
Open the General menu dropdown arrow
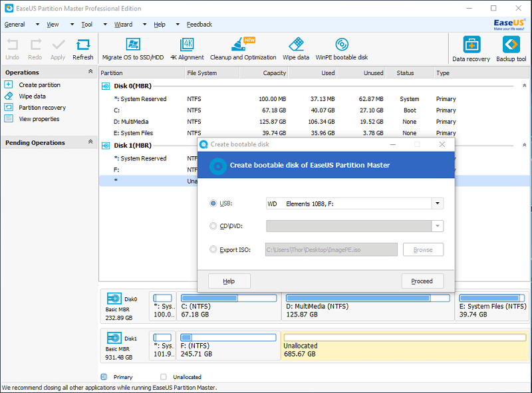tap(37, 25)
